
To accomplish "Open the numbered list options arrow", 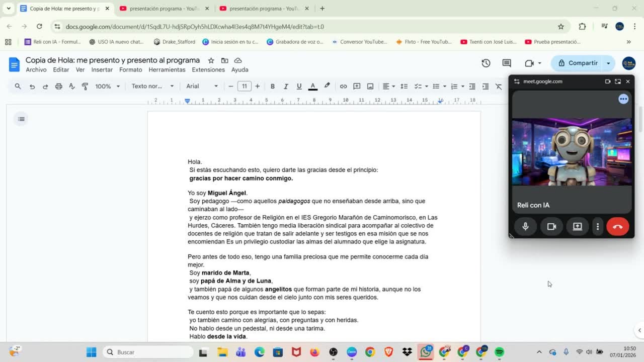I will point(463,86).
